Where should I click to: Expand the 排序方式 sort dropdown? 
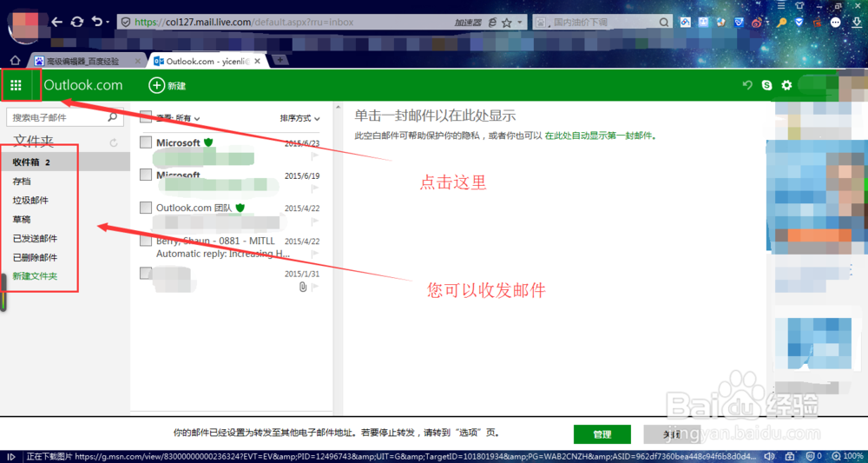(x=300, y=118)
